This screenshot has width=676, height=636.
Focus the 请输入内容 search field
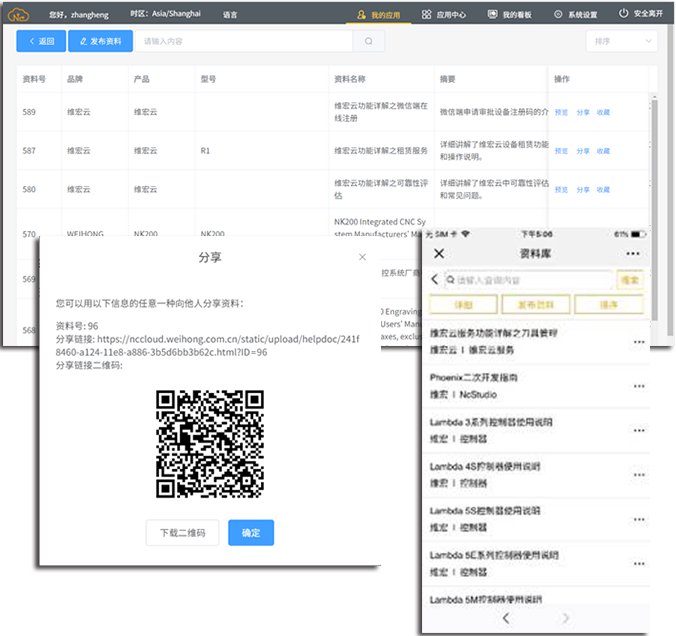point(244,41)
